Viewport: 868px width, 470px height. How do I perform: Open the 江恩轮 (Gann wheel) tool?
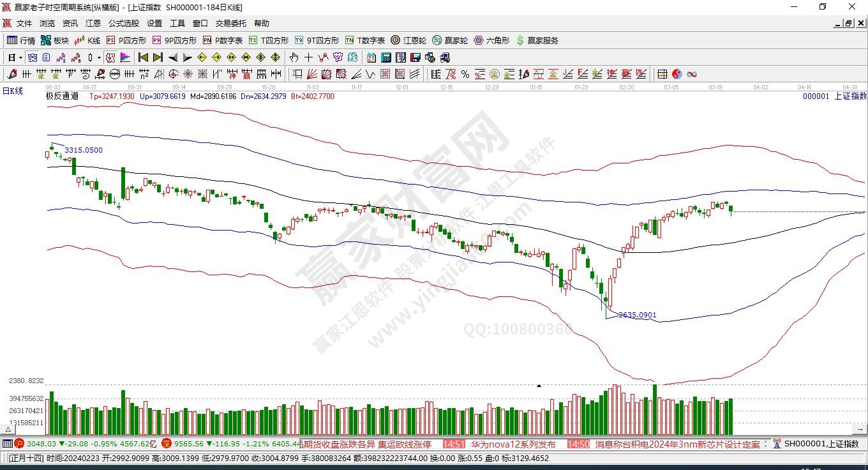(408, 40)
